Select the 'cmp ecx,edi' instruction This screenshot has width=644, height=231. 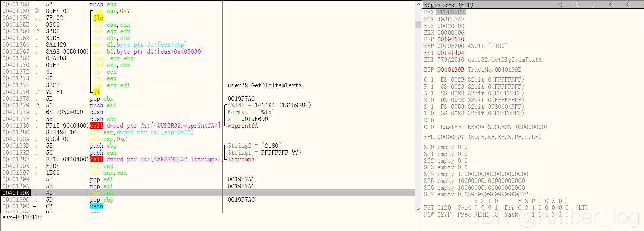(x=111, y=85)
